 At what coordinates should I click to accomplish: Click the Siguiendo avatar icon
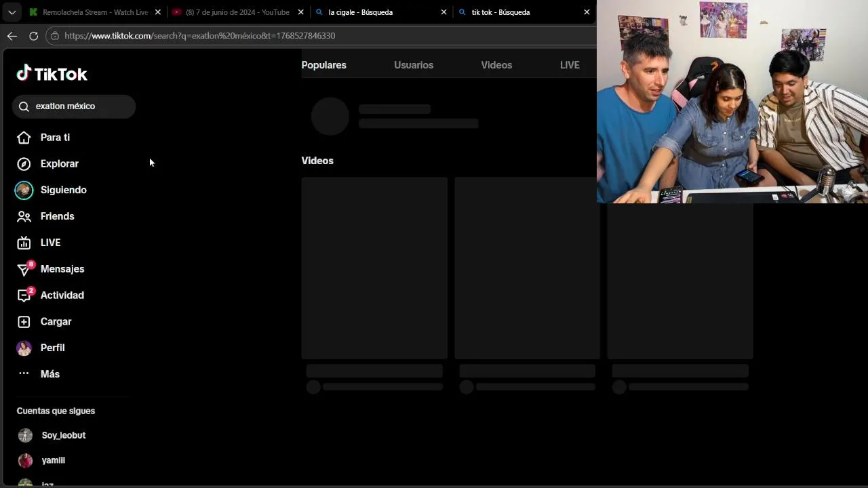(x=24, y=190)
